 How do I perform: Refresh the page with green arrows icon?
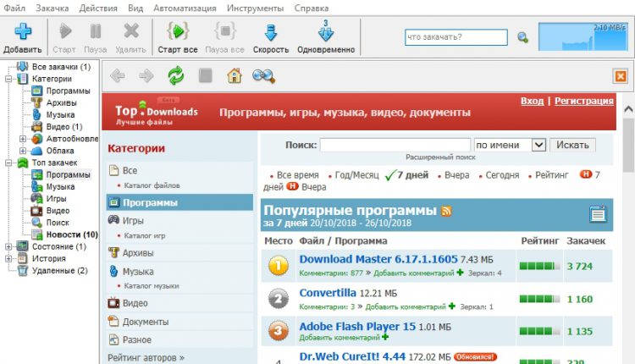tap(176, 75)
